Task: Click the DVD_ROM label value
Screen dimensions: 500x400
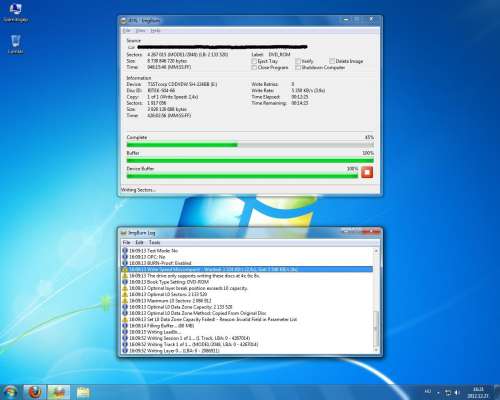Action: pos(279,54)
